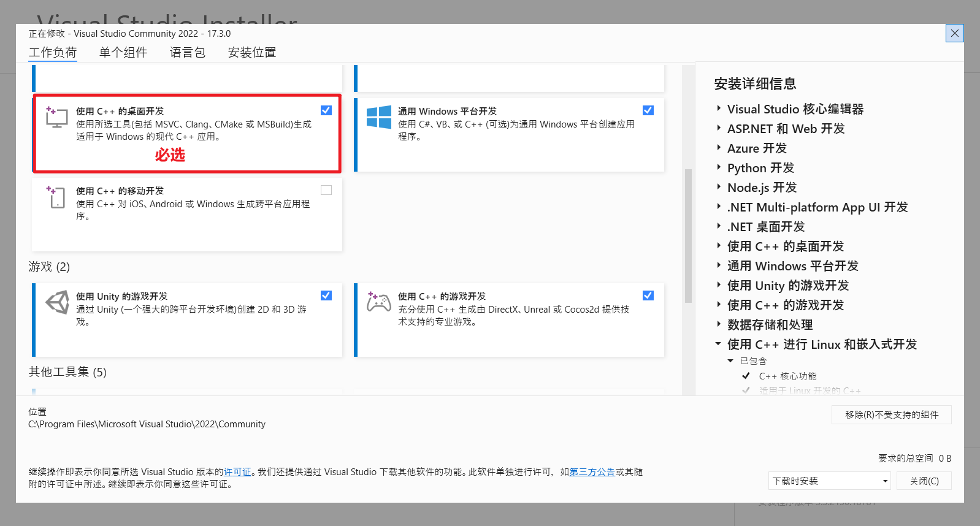Click the Windows logo icon of 通用 Windows 平台开发
The width and height of the screenshot is (980, 526).
click(379, 116)
